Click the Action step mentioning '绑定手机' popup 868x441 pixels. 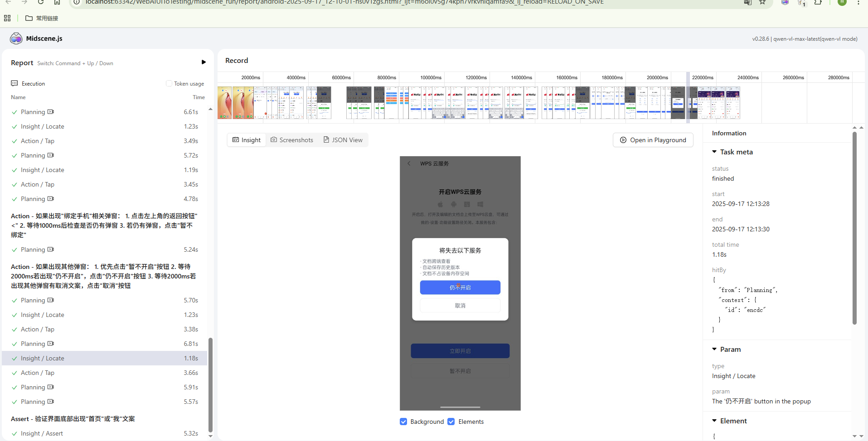pyautogui.click(x=105, y=225)
